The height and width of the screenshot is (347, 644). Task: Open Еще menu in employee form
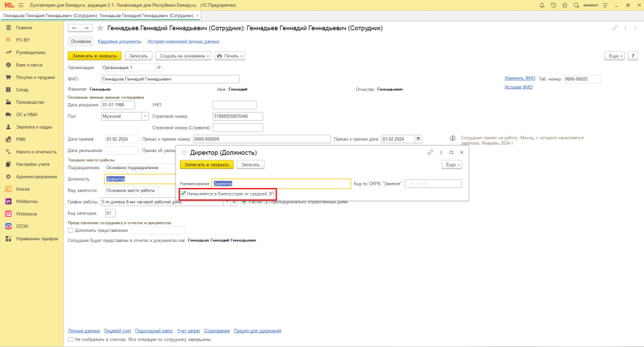click(614, 56)
